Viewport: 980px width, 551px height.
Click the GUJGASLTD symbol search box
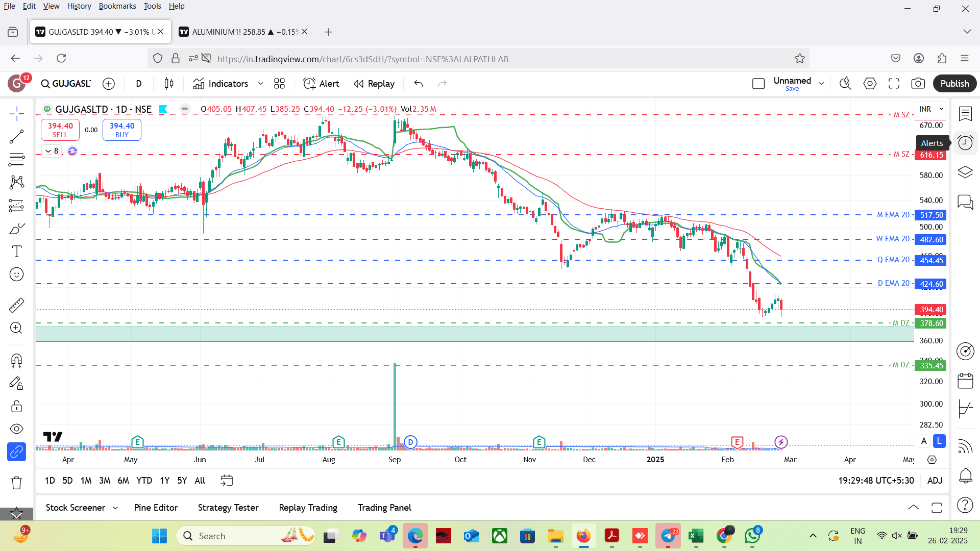(x=66, y=84)
